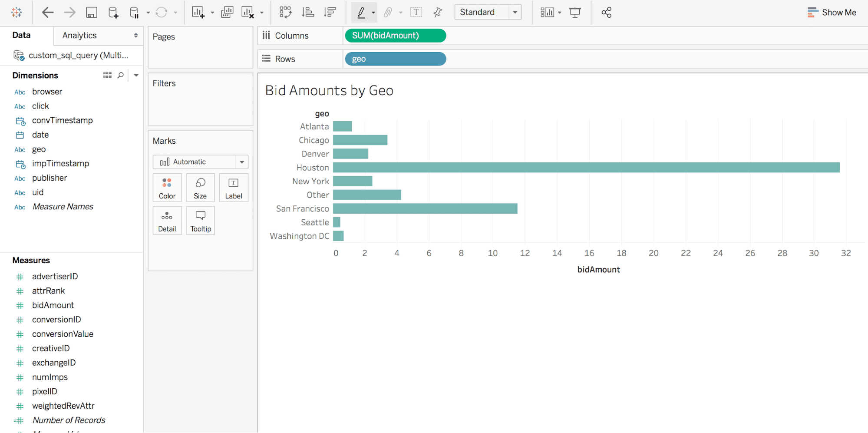Select the Data tab
The image size is (868, 433).
point(22,36)
